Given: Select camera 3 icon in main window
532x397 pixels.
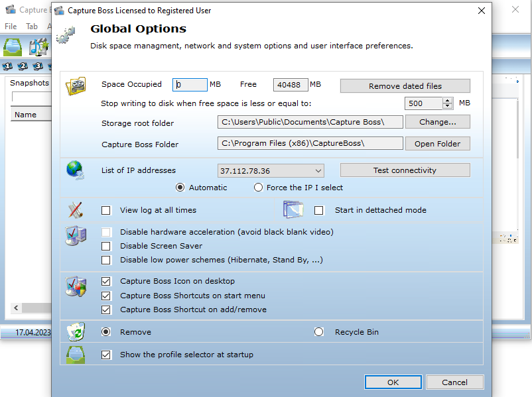Looking at the screenshot, I should point(38,66).
